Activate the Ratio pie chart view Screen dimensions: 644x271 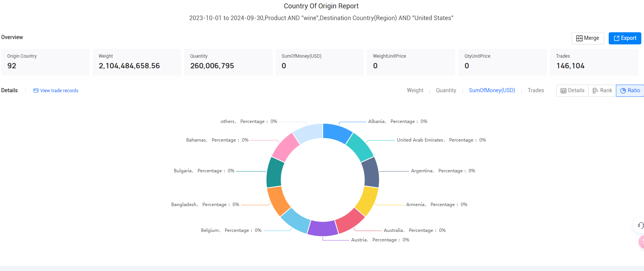pos(630,91)
